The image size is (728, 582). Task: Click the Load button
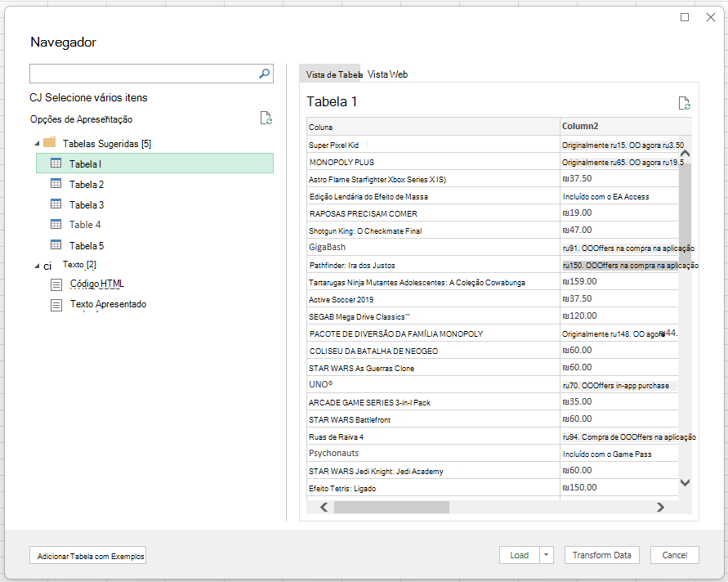click(520, 555)
